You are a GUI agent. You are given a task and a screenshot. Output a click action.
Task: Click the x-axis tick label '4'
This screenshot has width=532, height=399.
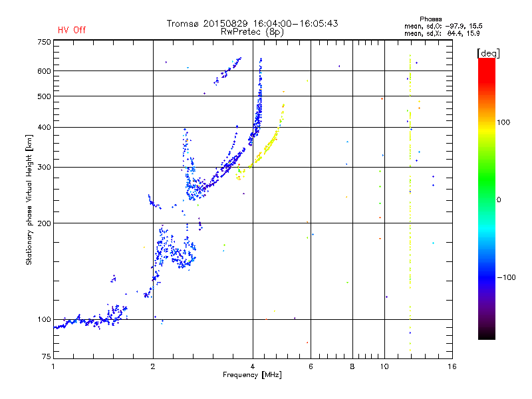(x=253, y=366)
